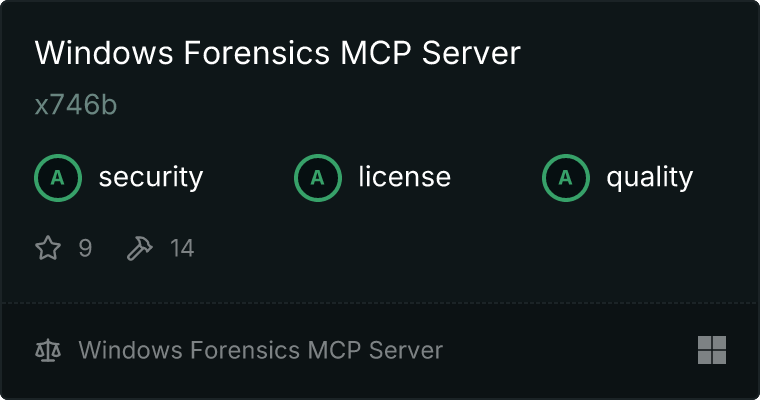Click the license label text
Screen dimensions: 760x400
click(x=405, y=176)
